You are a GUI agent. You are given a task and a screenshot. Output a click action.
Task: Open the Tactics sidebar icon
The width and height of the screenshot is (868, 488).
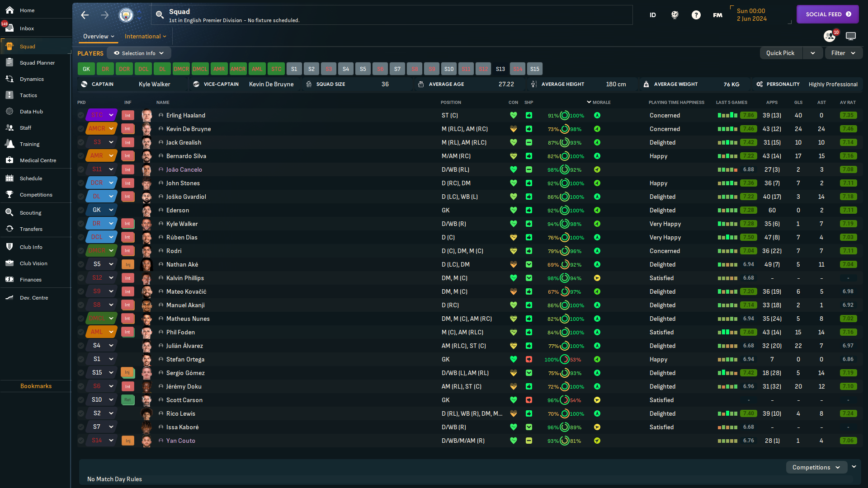coord(9,95)
